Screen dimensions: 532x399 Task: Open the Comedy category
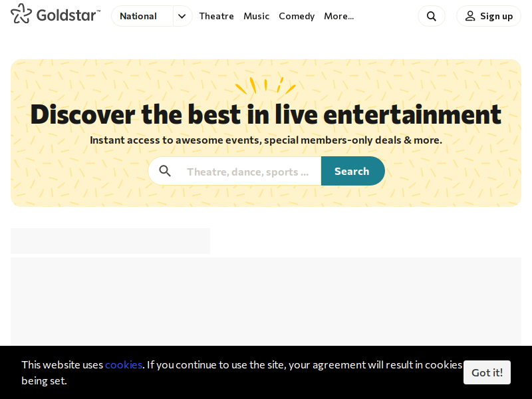click(x=297, y=16)
